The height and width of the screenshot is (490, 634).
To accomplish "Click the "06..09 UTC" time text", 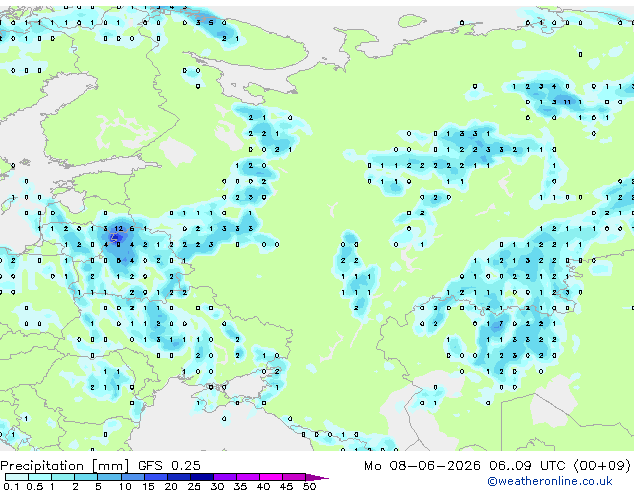I will click(x=526, y=466).
